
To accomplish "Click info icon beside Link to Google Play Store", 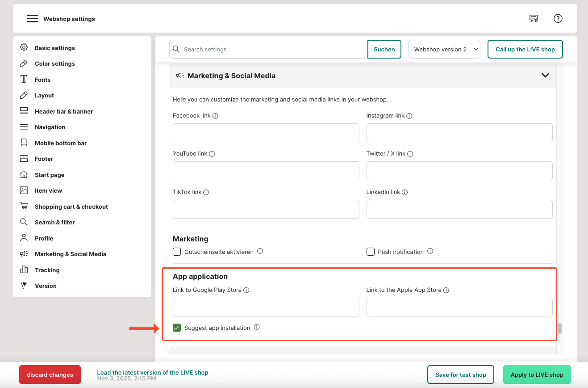I will [x=246, y=290].
